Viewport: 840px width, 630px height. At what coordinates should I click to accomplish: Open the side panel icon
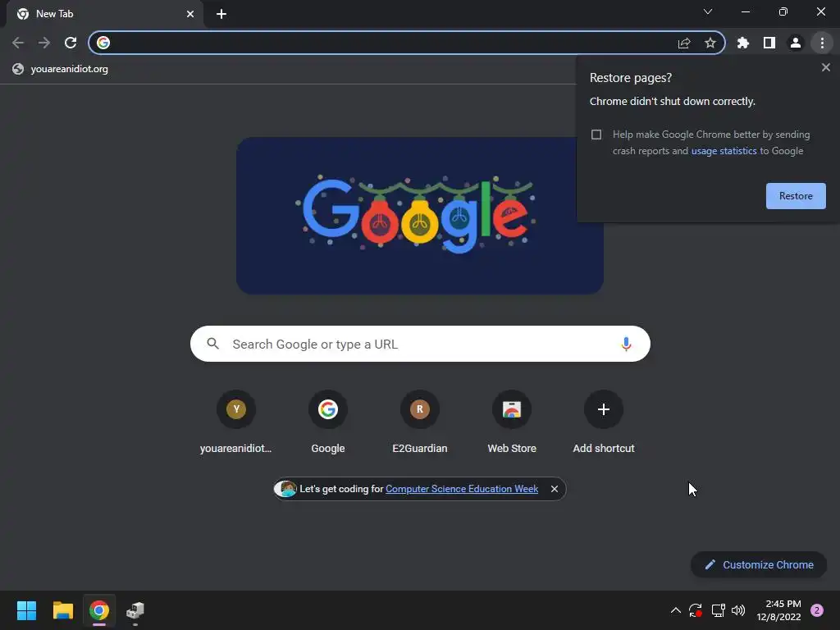(x=769, y=43)
